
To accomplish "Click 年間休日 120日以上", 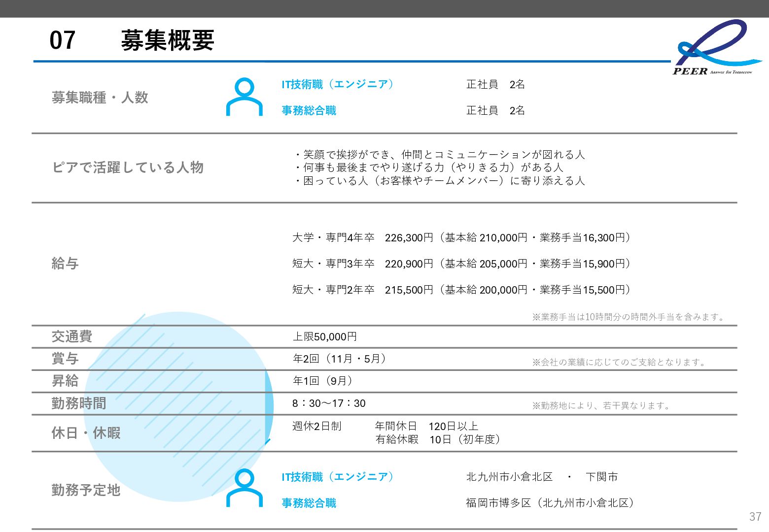I will (426, 426).
